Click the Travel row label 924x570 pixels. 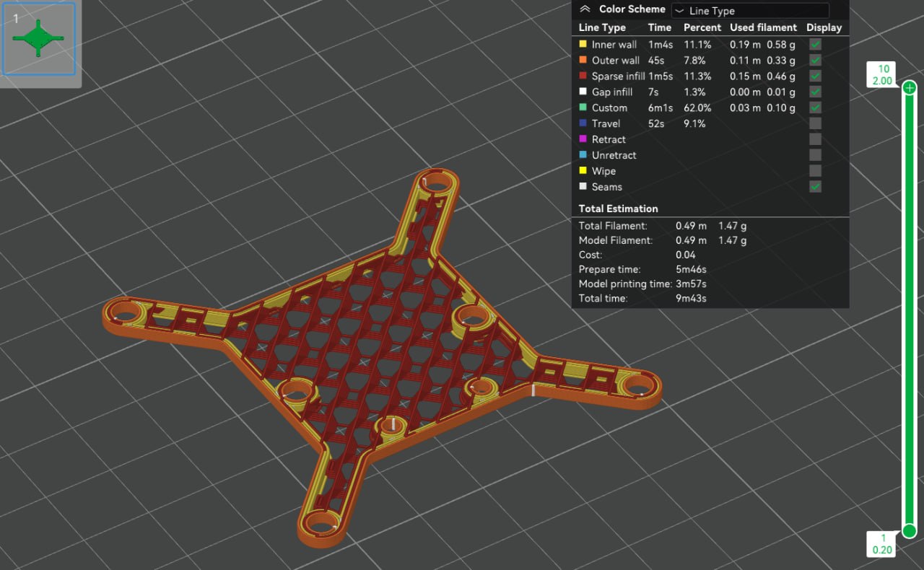click(606, 123)
